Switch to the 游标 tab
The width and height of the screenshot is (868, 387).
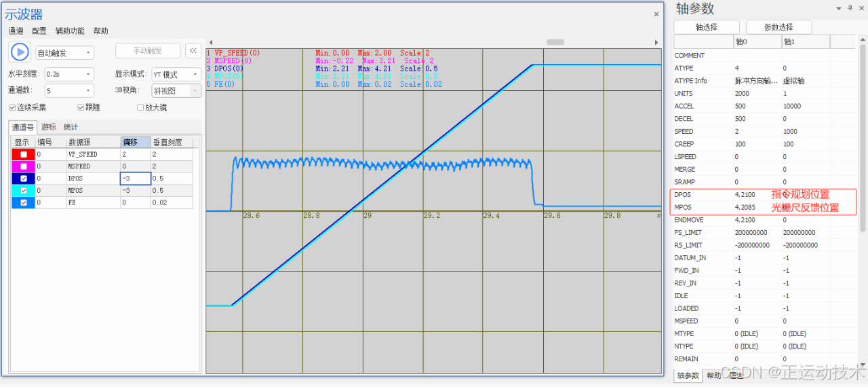click(x=49, y=127)
